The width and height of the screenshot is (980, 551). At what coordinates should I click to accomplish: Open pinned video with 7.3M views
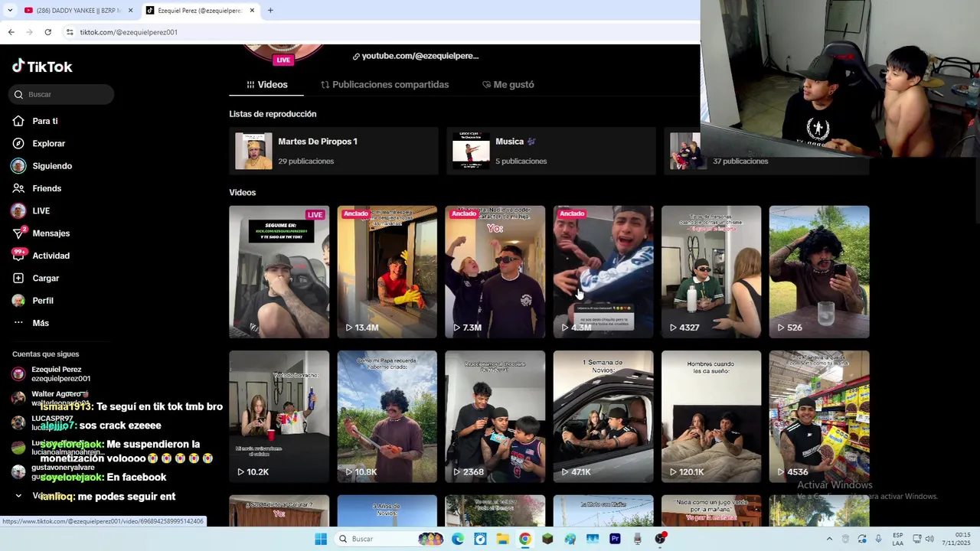coord(495,272)
